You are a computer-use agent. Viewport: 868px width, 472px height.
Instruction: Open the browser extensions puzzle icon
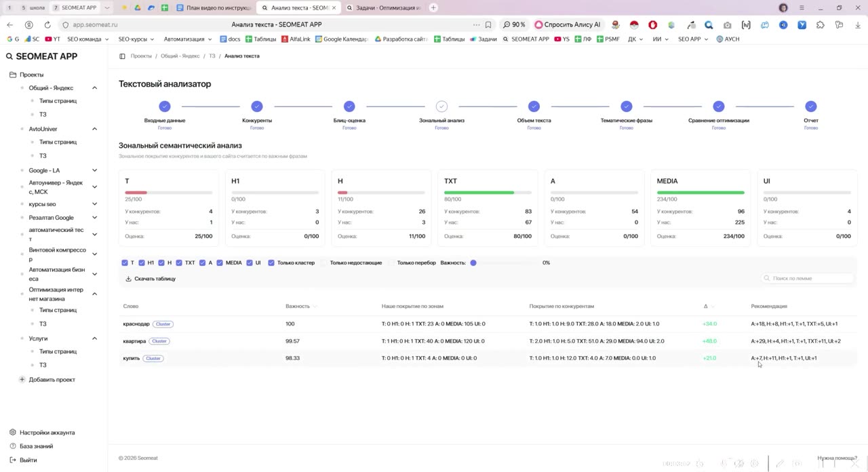click(x=821, y=24)
